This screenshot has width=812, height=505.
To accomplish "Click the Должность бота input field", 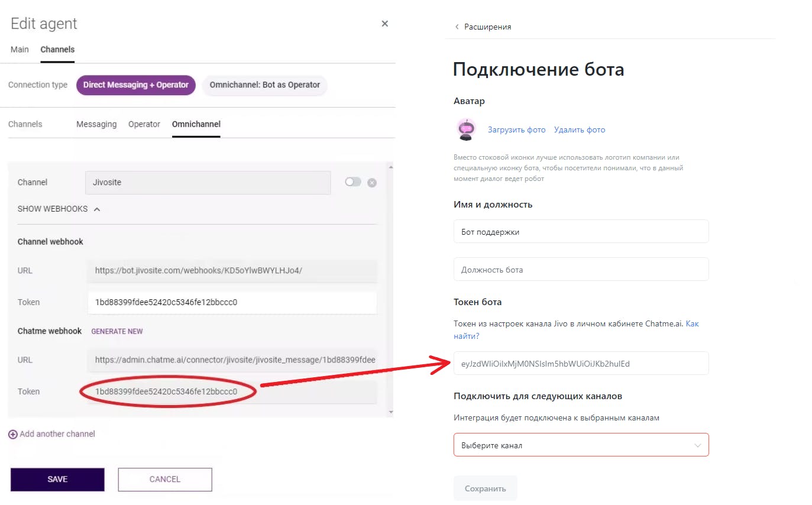I will (x=581, y=269).
